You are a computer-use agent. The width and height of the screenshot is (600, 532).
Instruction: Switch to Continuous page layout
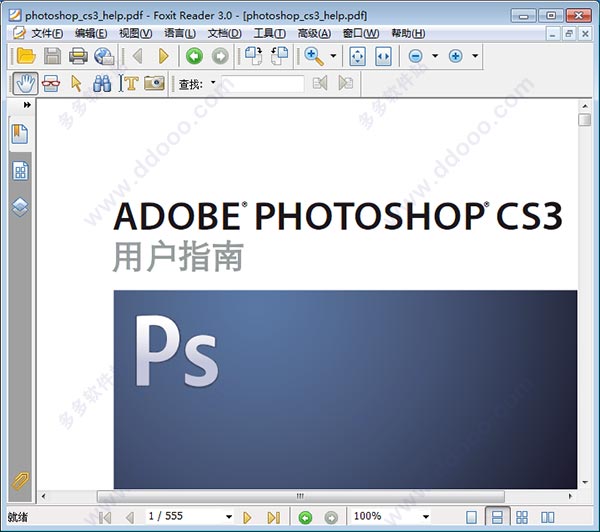click(497, 517)
